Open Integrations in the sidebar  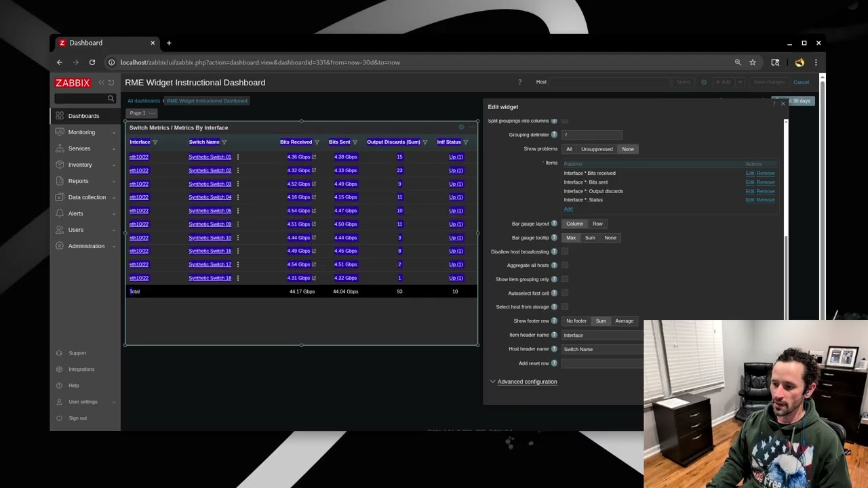coord(81,369)
